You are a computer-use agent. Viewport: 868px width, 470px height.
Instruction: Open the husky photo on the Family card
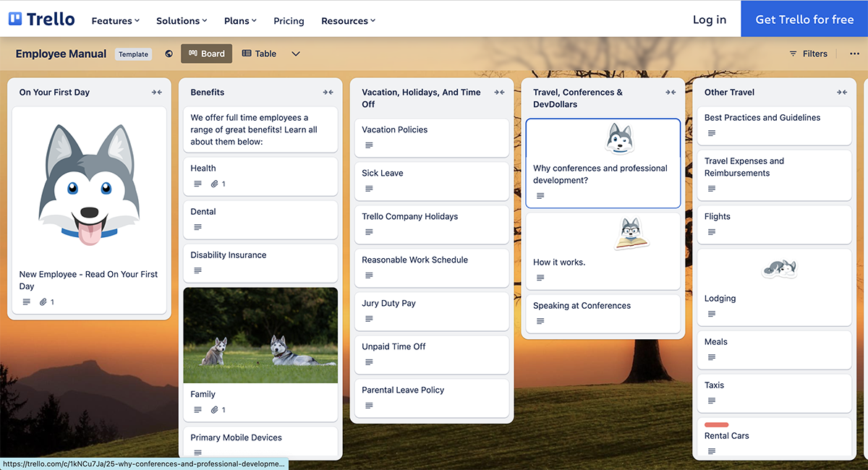click(x=260, y=334)
